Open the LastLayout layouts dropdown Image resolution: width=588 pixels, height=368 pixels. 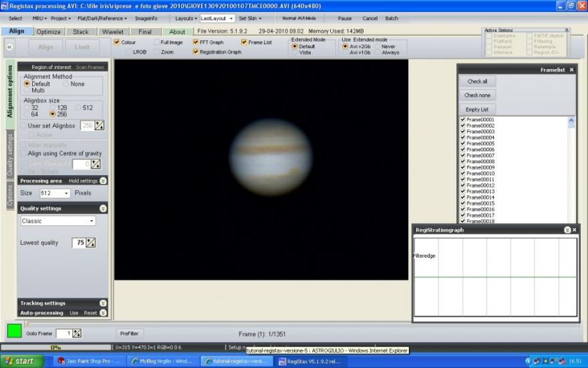pyautogui.click(x=231, y=19)
